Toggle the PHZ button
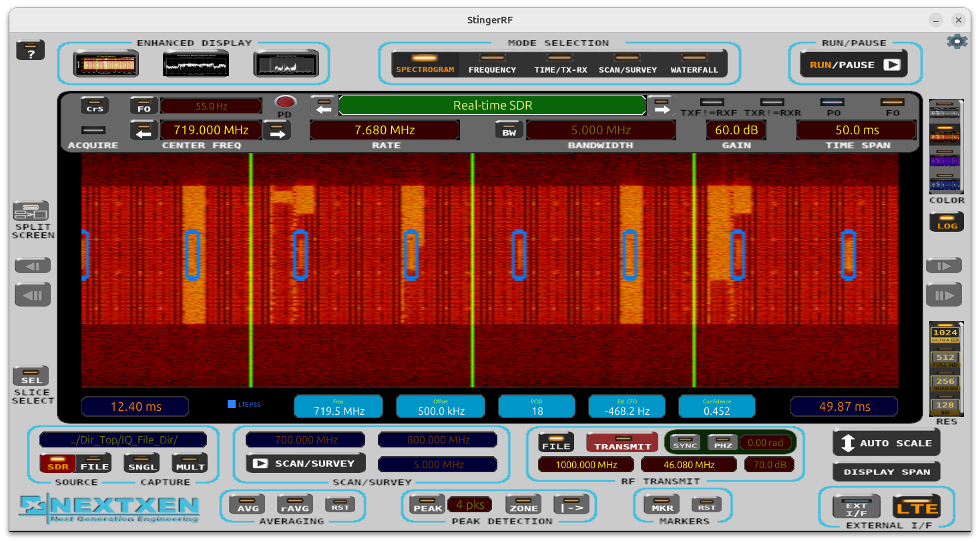This screenshot has width=980, height=543. pyautogui.click(x=722, y=442)
